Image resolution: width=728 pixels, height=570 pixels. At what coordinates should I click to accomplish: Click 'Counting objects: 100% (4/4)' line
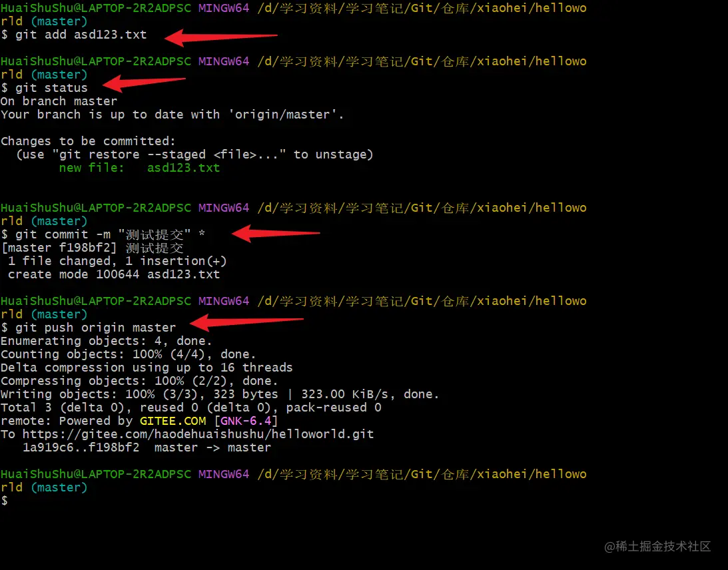128,355
